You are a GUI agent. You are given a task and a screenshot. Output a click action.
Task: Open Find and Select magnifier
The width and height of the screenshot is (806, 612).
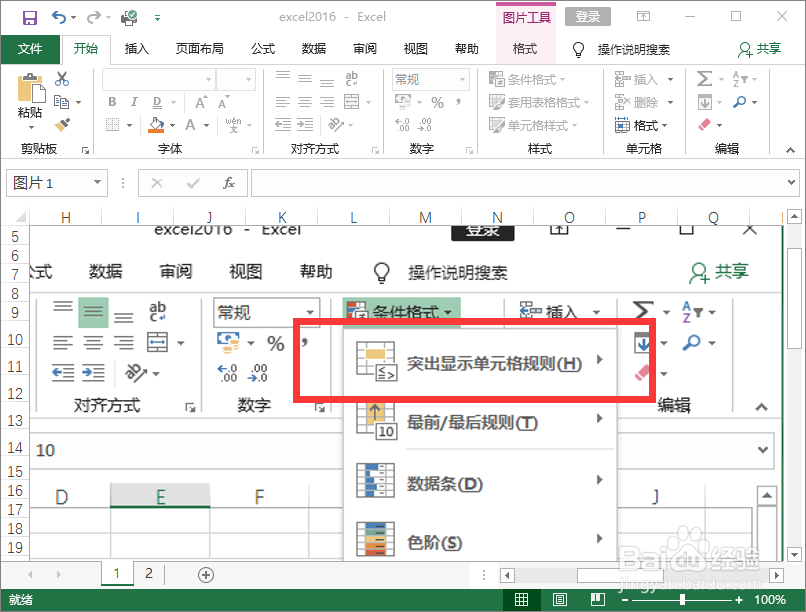point(740,102)
